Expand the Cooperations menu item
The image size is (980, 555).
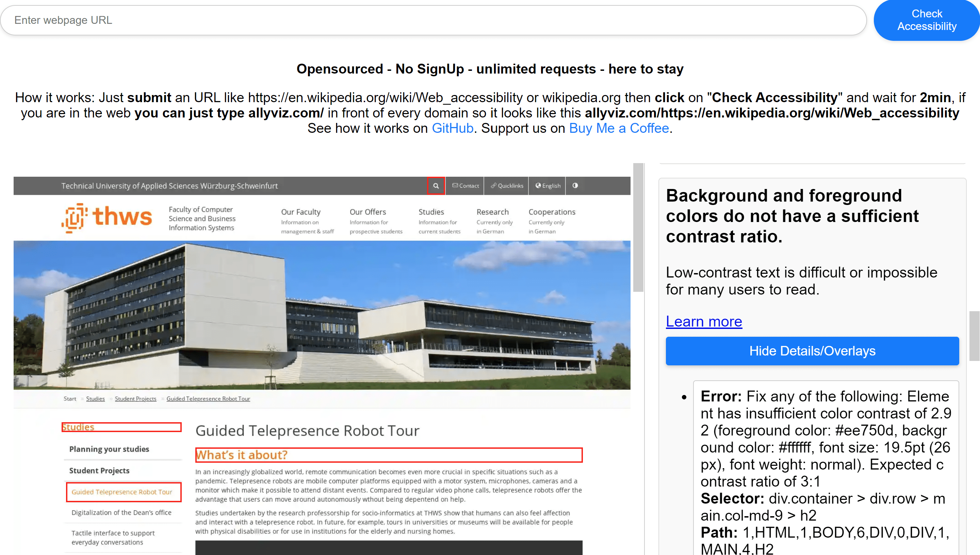pos(552,212)
